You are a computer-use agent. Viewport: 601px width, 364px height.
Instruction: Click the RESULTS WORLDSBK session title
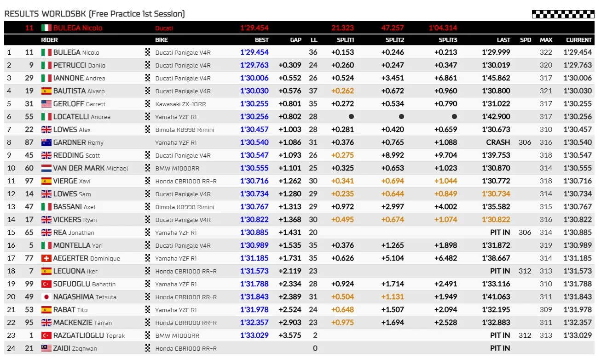click(94, 14)
